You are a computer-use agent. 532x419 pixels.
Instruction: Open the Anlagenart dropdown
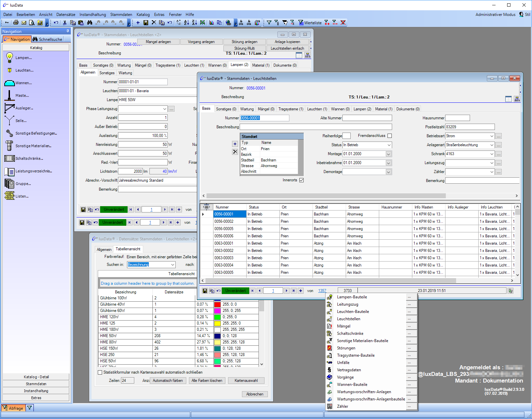click(x=492, y=145)
